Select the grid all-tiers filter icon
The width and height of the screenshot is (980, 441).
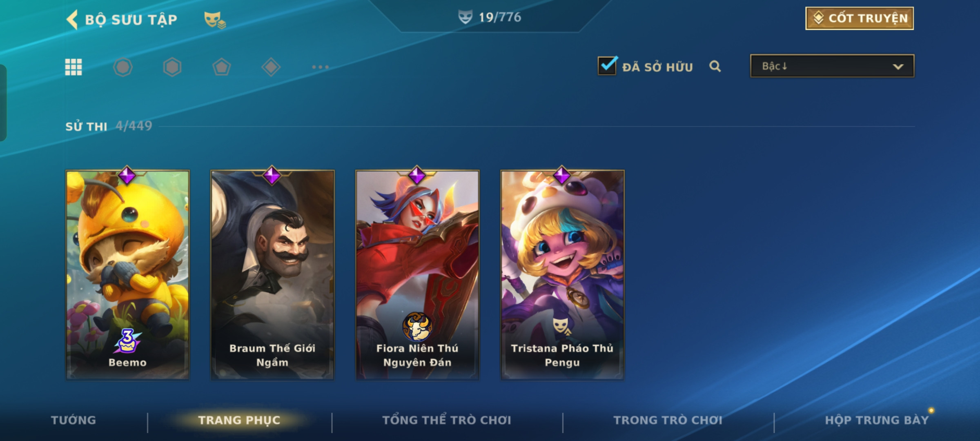[x=73, y=67]
